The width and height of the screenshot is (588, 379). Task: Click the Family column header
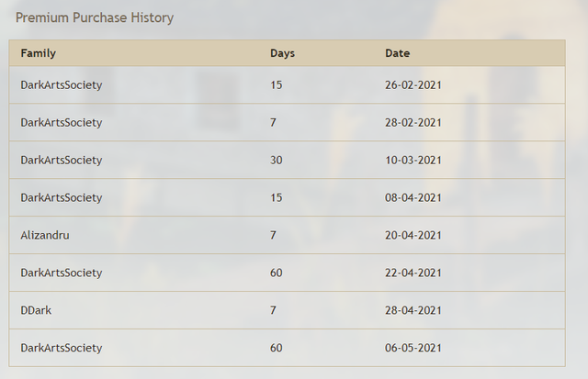(x=38, y=53)
